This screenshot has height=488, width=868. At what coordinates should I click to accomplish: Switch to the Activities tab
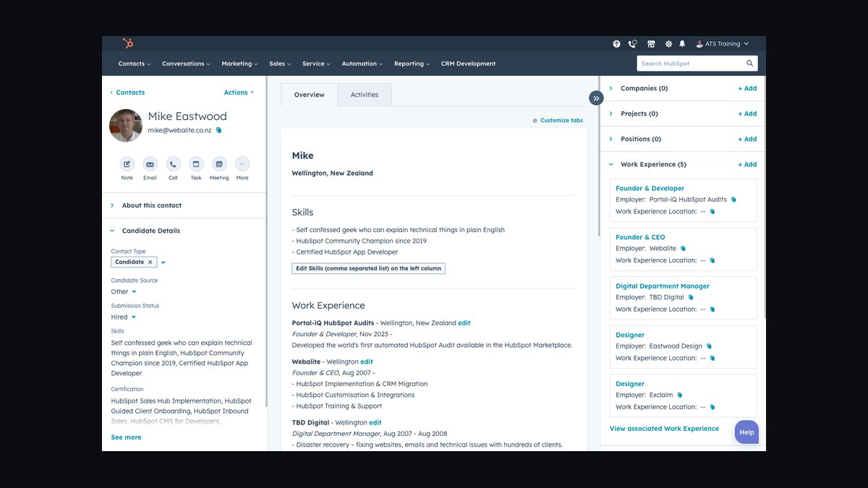[365, 95]
